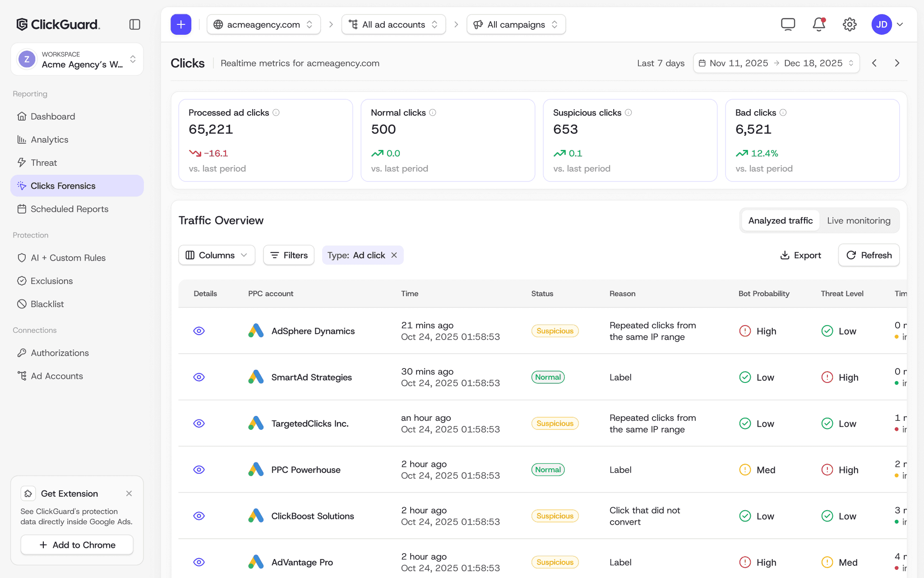Show info for Bad clicks
Screen dimensions: 924x578
pyautogui.click(x=783, y=112)
